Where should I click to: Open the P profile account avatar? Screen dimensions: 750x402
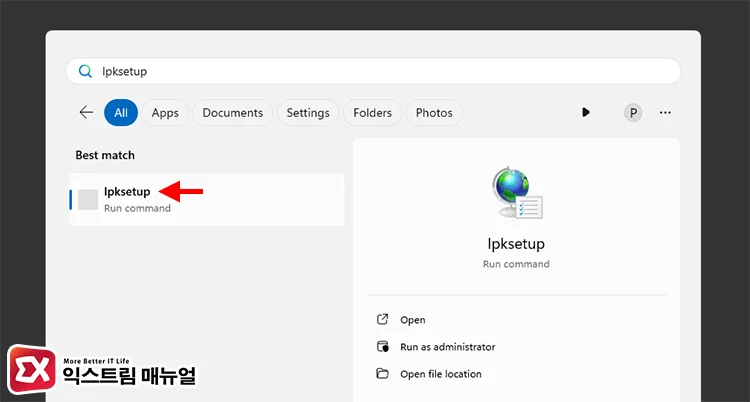pos(632,113)
